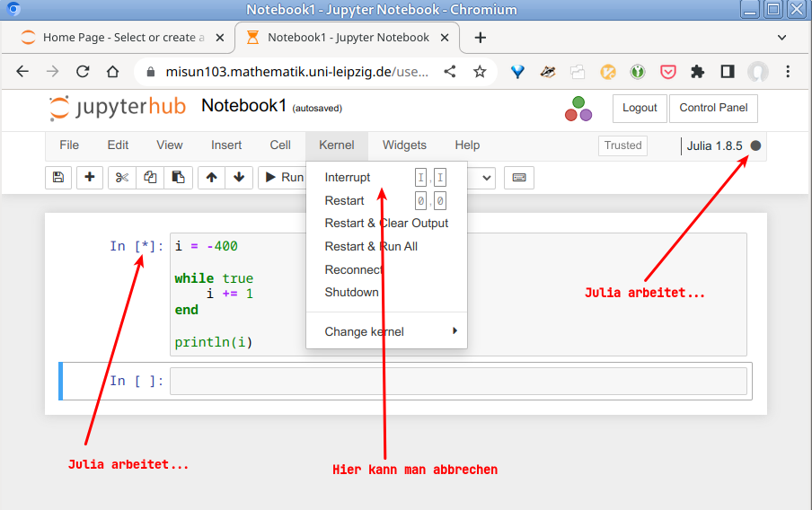Collapse the open Kernel menu
The image size is (812, 510).
click(337, 145)
